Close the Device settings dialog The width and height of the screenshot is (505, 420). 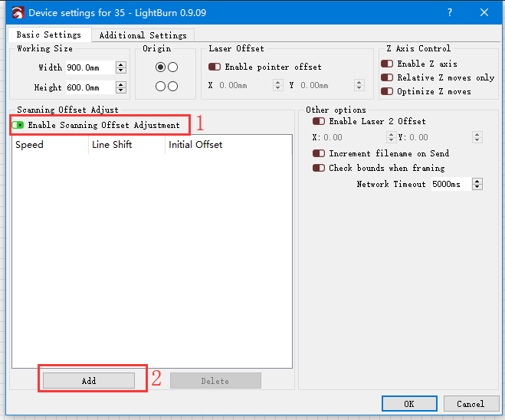click(x=484, y=12)
